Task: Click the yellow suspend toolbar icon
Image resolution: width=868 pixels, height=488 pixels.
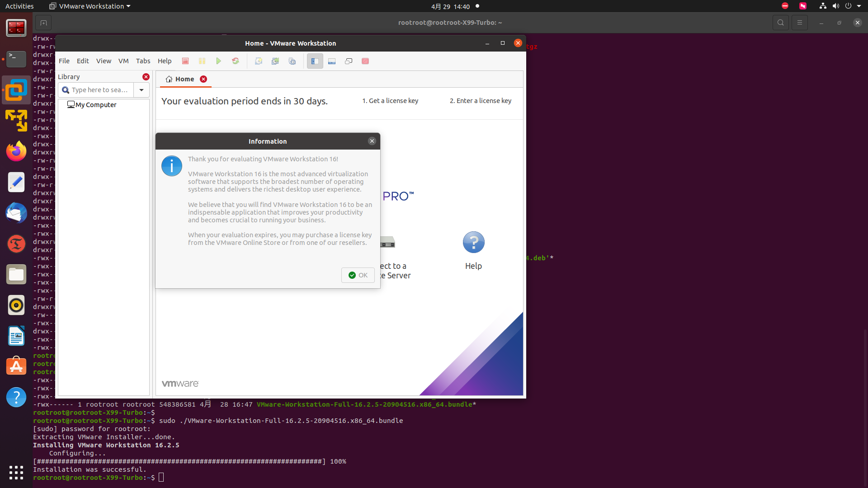Action: click(x=202, y=61)
